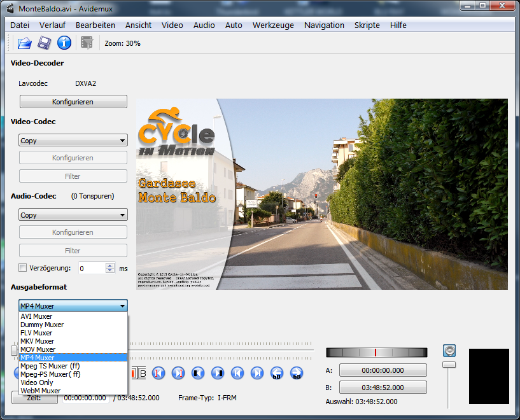Click Konfigurieren under Video-Decoder

[73, 102]
